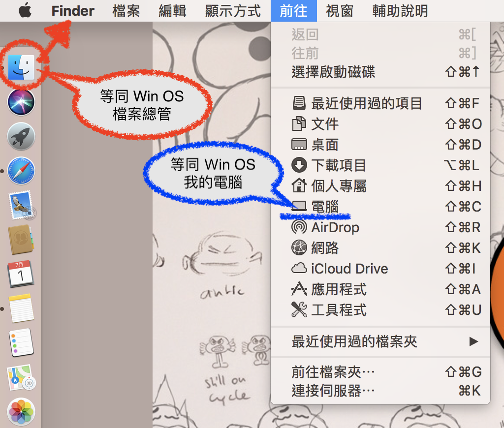Open the Notes app icon
The height and width of the screenshot is (428, 504).
pos(21,308)
